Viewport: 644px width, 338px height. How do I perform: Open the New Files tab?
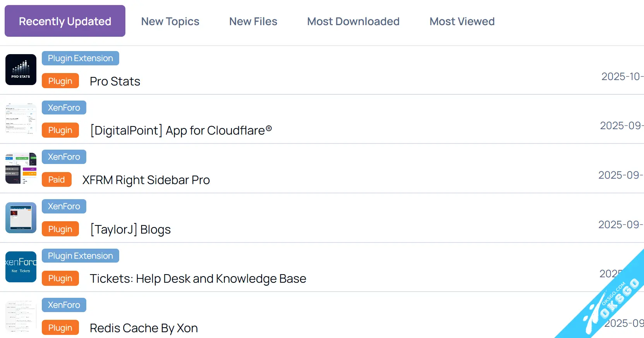pyautogui.click(x=253, y=21)
